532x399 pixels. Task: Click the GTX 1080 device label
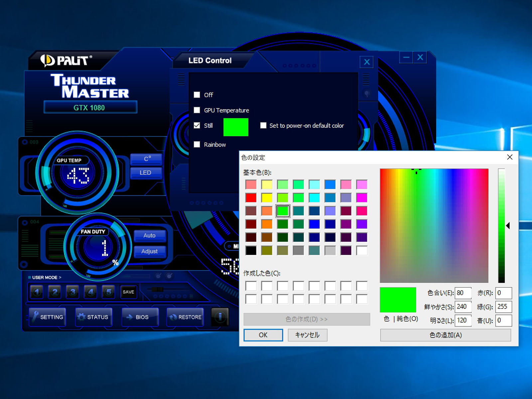90,107
